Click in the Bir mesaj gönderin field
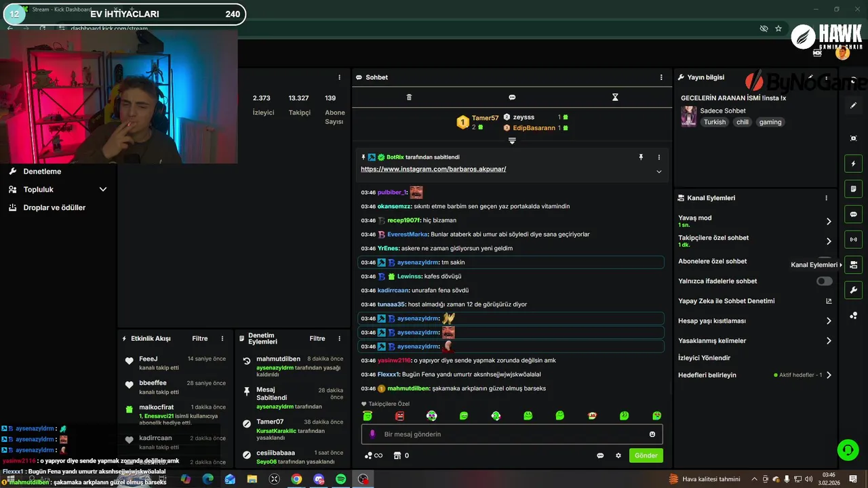 point(512,434)
